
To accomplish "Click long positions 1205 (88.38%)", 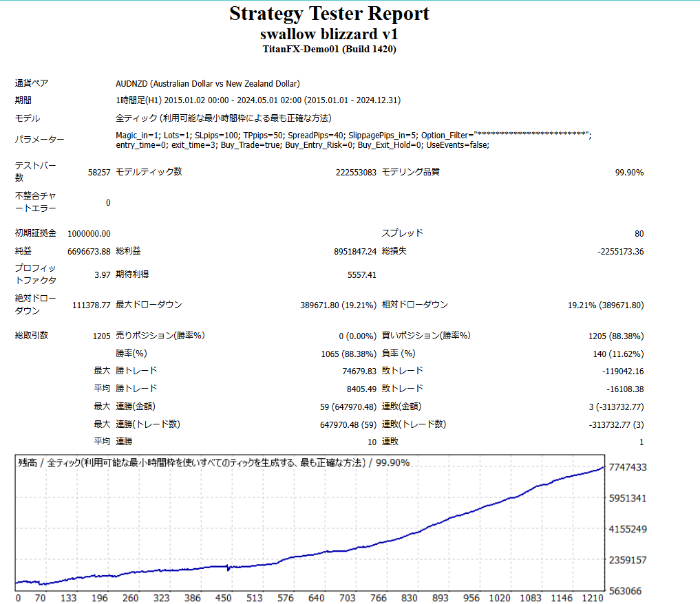I will coord(615,336).
